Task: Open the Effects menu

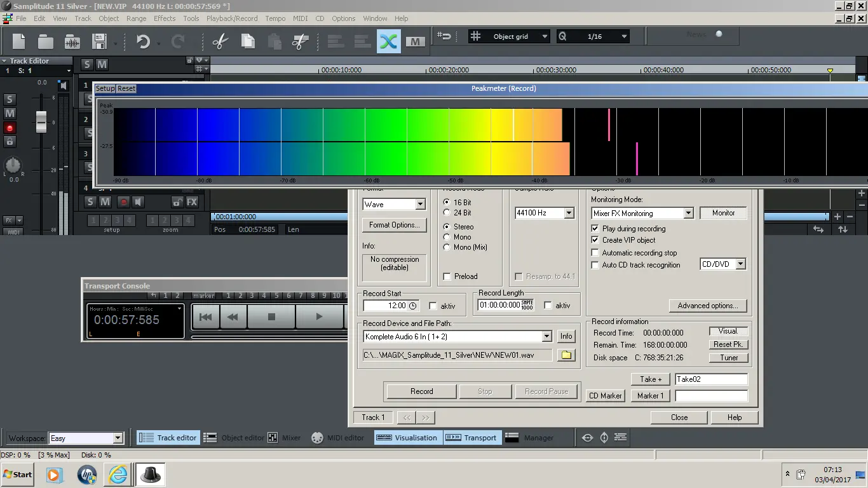Action: point(165,18)
